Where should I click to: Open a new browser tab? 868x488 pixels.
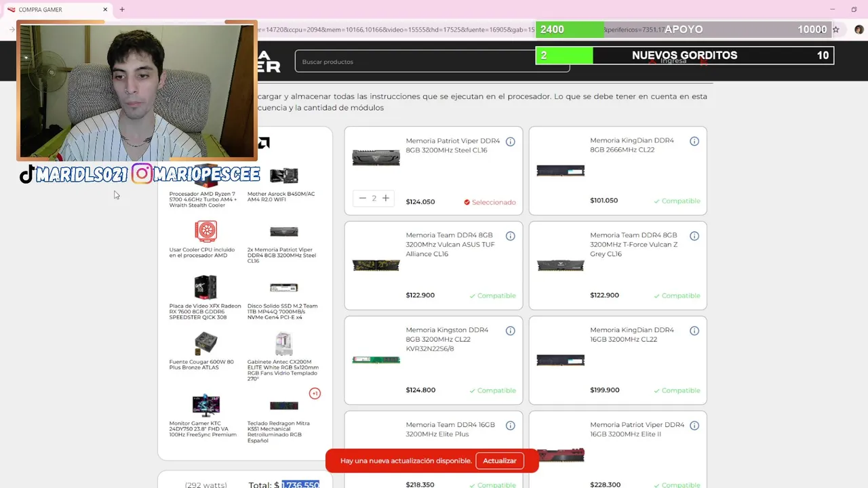click(x=122, y=9)
